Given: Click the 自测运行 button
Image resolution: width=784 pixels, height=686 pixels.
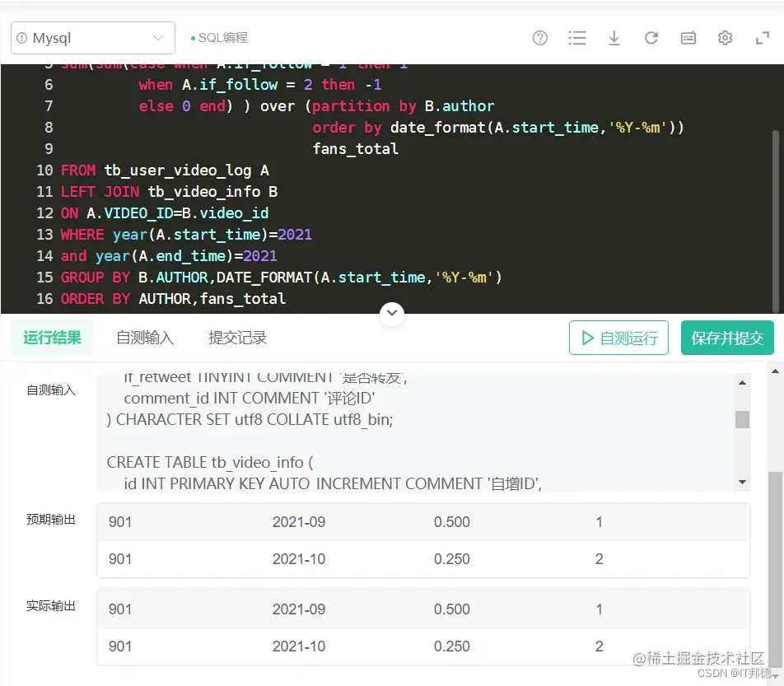Looking at the screenshot, I should [618, 338].
